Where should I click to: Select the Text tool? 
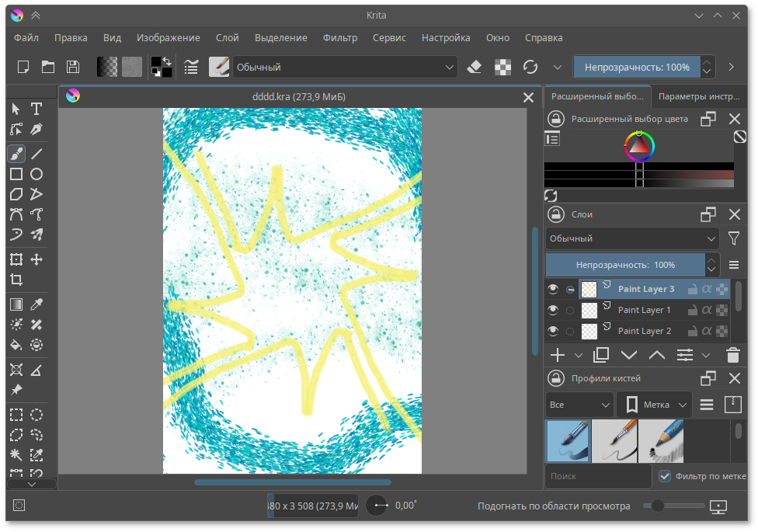coord(36,109)
